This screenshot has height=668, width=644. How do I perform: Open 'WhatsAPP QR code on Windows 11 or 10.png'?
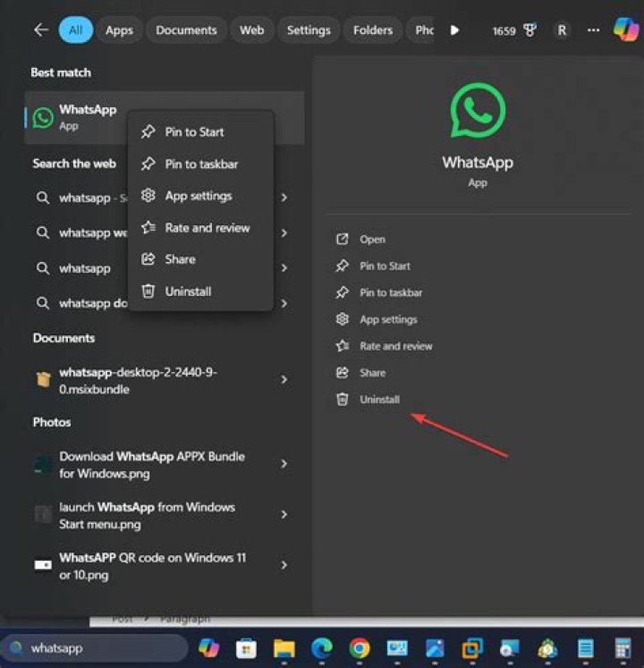pos(153,566)
